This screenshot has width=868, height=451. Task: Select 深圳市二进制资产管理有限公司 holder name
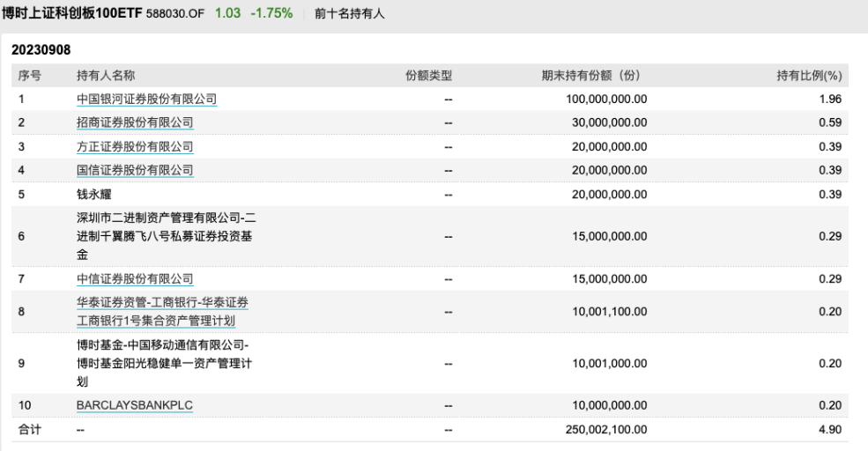[166, 236]
